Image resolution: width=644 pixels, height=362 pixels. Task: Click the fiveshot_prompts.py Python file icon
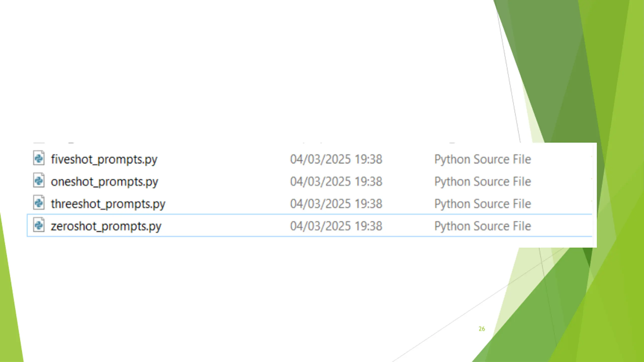pyautogui.click(x=39, y=158)
